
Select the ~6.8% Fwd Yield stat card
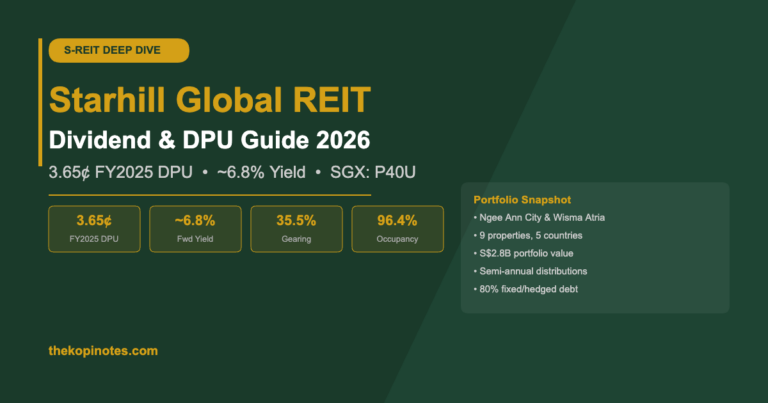(x=195, y=229)
